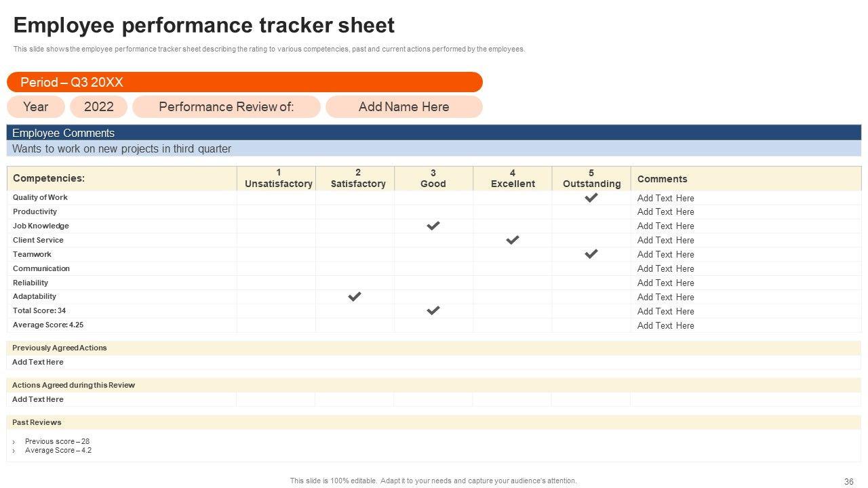Click the Quality of Work Outstanding checkmark
Screen dimensions: 868x488
click(x=591, y=198)
